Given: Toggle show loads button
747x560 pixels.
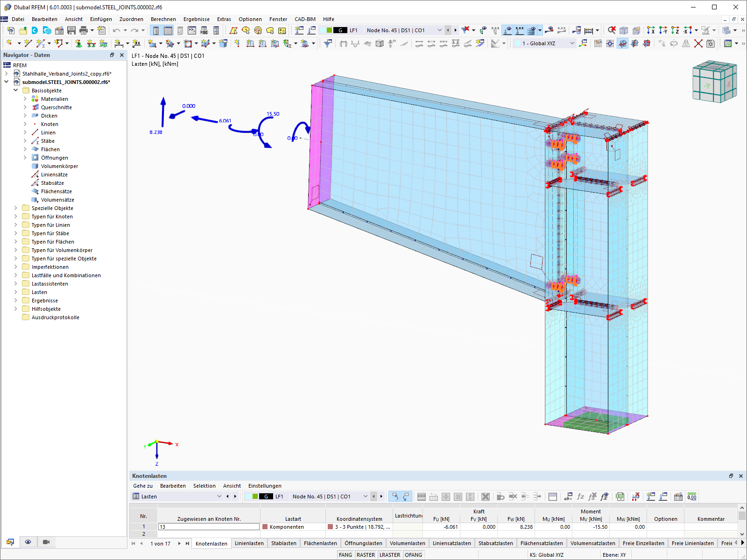Looking at the screenshot, I should coord(507,30).
